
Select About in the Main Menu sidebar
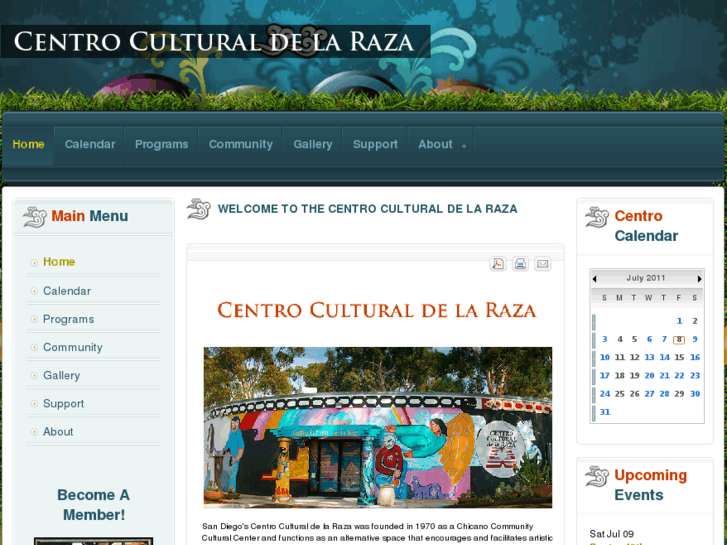[x=58, y=432]
